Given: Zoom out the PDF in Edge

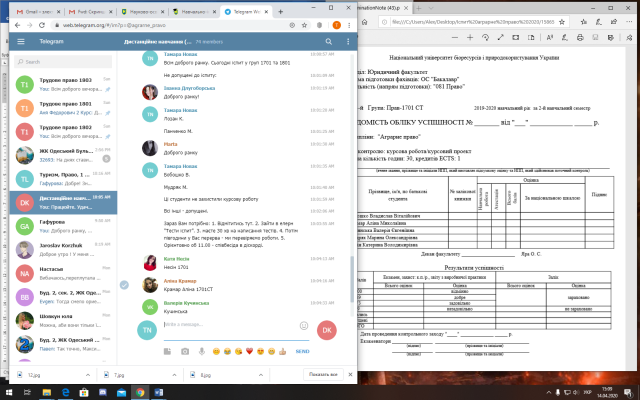Looking at the screenshot, I should click(455, 37).
